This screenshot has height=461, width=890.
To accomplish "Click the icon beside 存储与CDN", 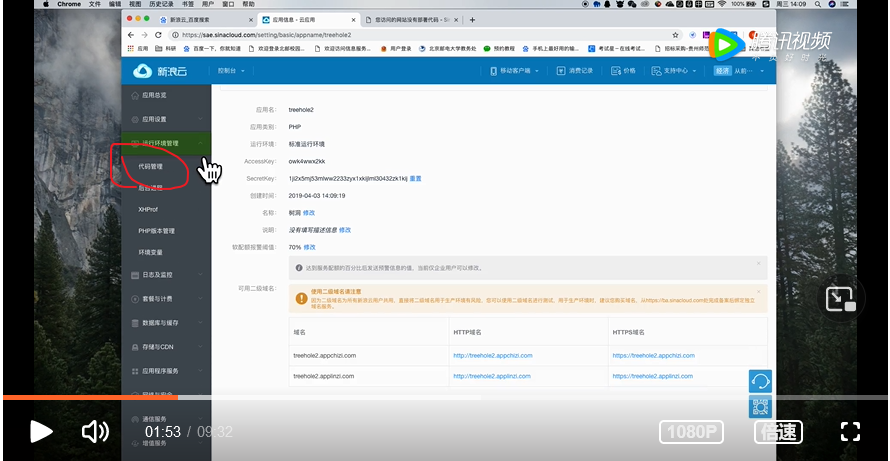I will pyautogui.click(x=135, y=347).
